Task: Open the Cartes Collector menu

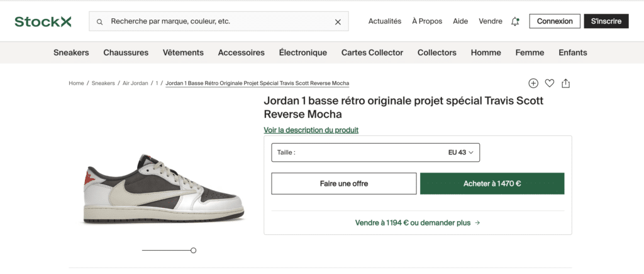Action: [372, 53]
